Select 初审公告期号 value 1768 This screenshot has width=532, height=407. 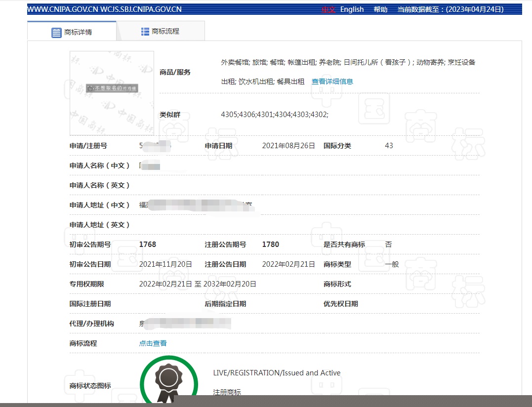(148, 244)
